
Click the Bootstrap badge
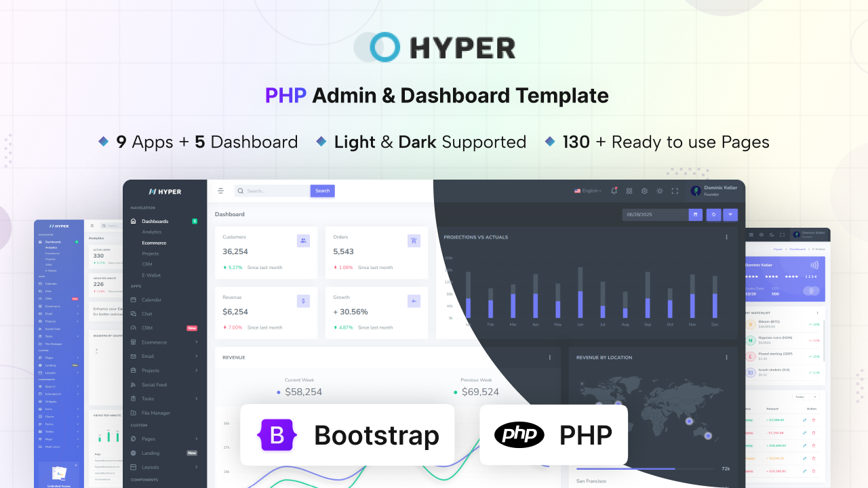(347, 435)
